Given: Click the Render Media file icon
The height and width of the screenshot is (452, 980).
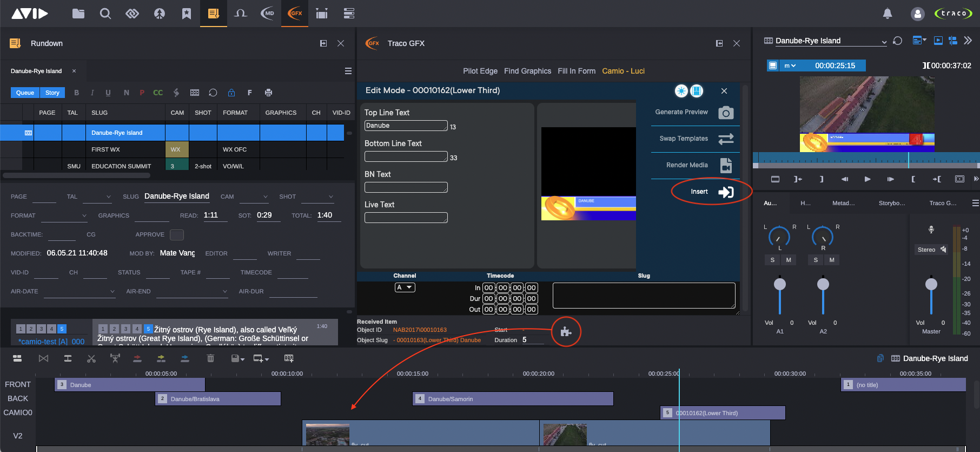Looking at the screenshot, I should (x=726, y=165).
